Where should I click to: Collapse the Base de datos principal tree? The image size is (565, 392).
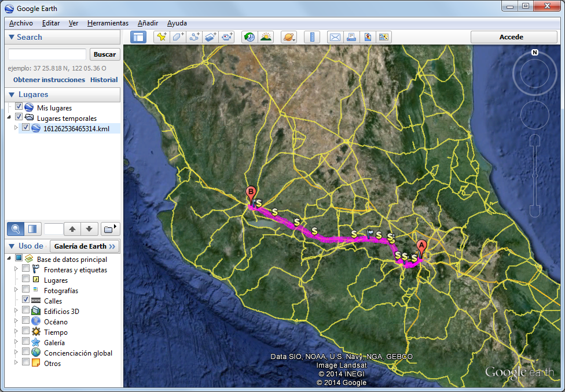click(x=9, y=258)
